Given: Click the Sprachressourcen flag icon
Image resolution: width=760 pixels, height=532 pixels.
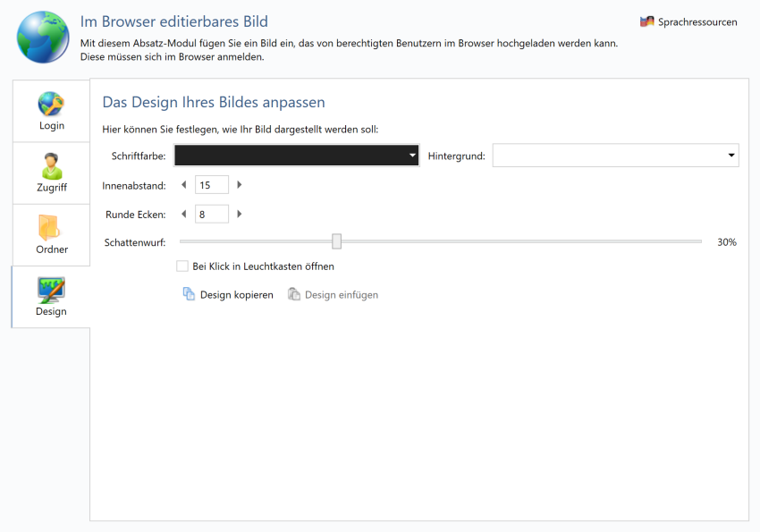Looking at the screenshot, I should (646, 21).
